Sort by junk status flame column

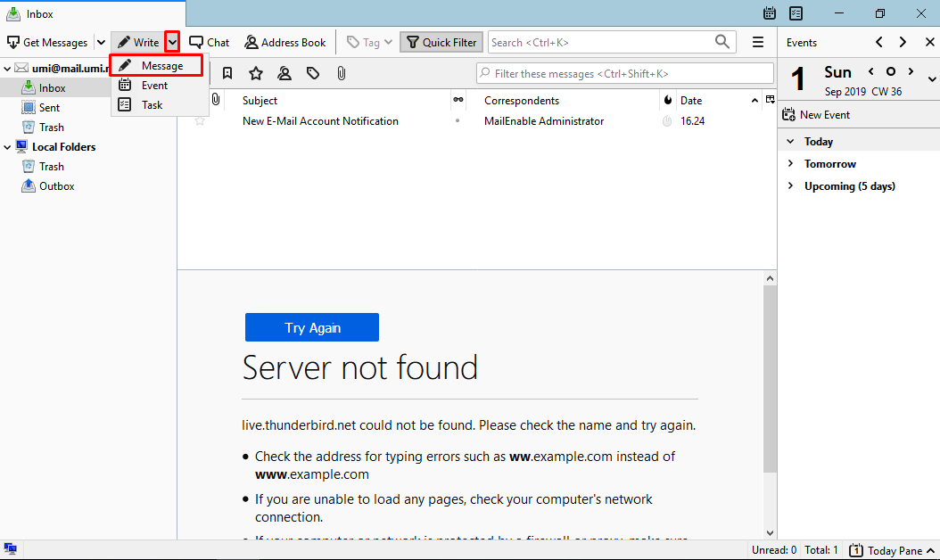pos(667,100)
